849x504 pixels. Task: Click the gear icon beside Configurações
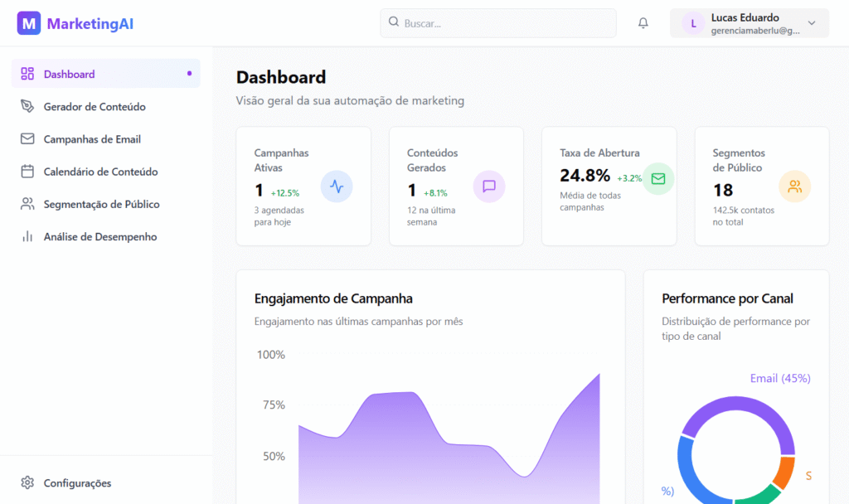point(27,482)
